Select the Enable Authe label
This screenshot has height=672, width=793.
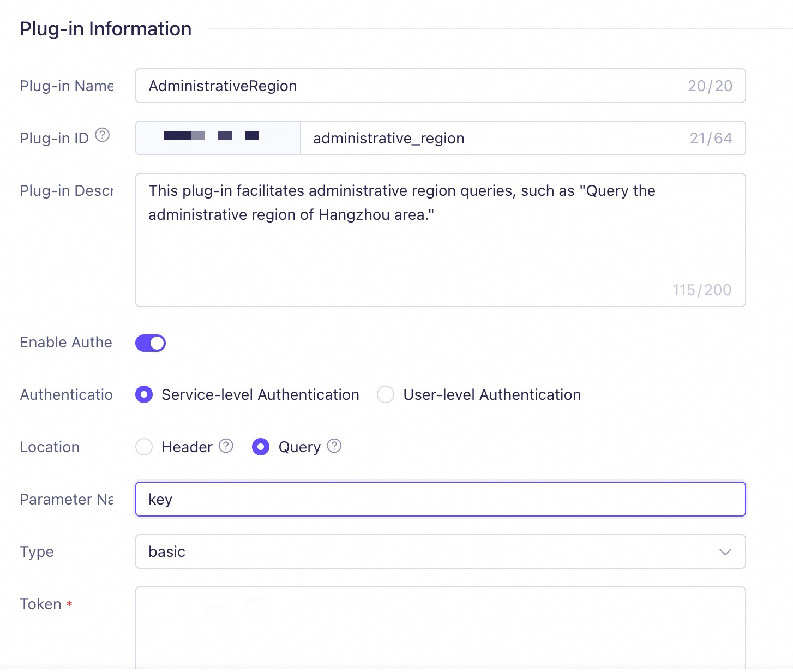pyautogui.click(x=66, y=342)
